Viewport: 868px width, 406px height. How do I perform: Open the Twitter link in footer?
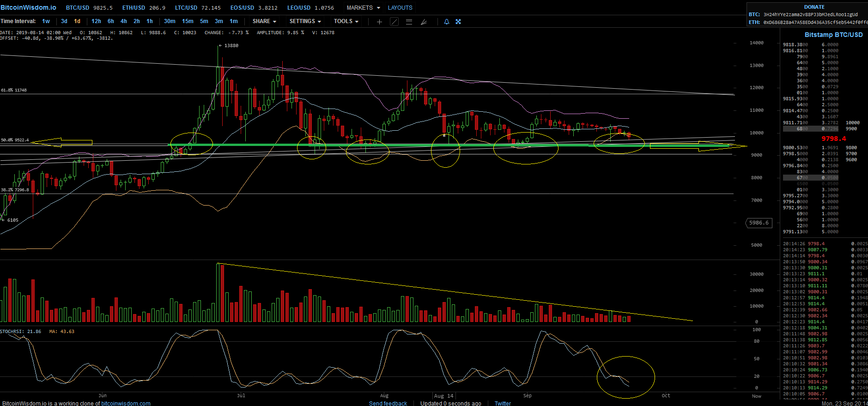pyautogui.click(x=503, y=403)
